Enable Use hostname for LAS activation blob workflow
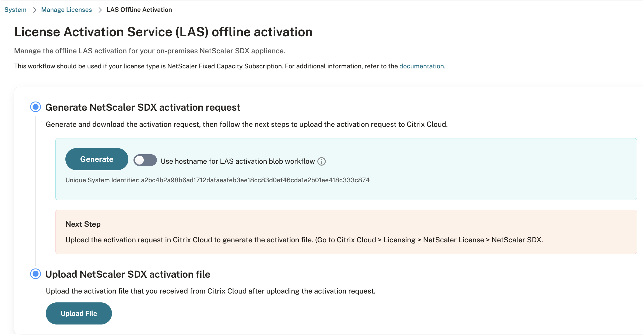 [145, 160]
